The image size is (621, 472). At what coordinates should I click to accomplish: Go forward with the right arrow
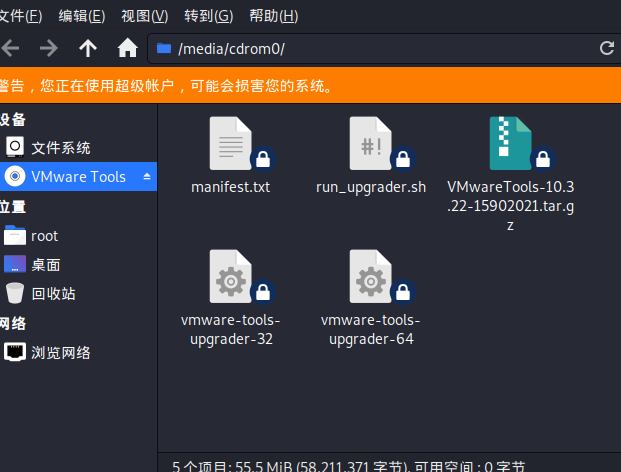pos(49,49)
